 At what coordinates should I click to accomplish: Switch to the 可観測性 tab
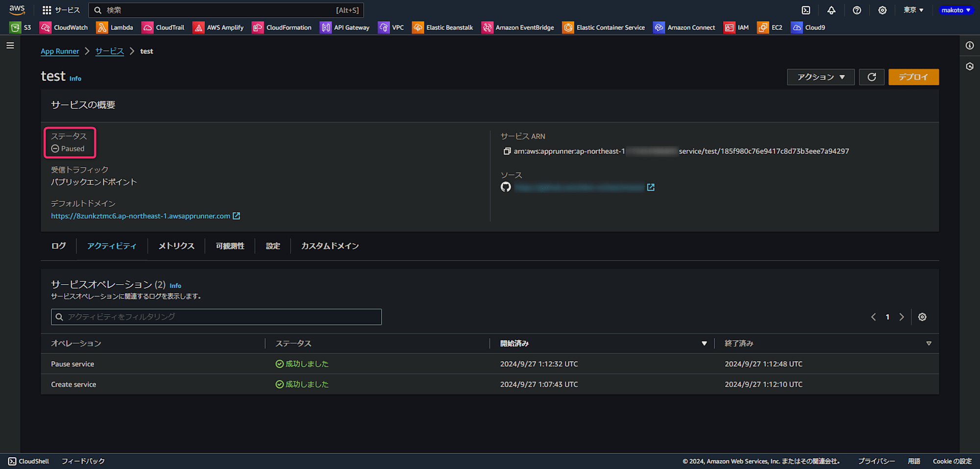pyautogui.click(x=230, y=246)
